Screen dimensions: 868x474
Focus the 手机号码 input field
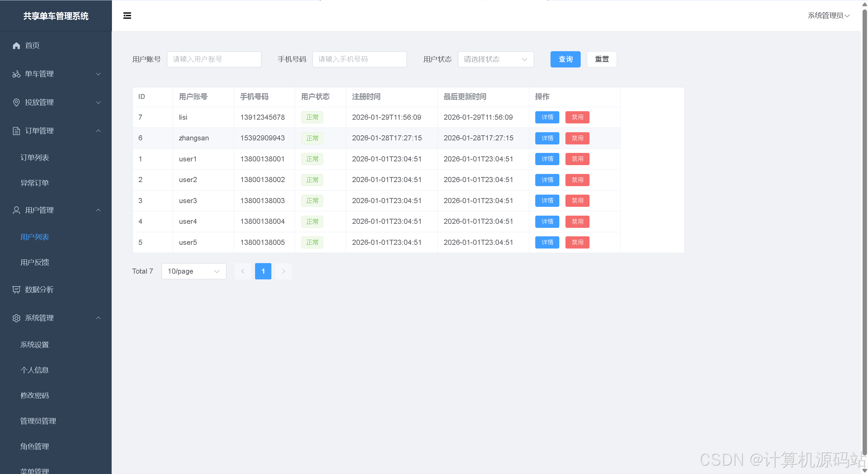coord(359,59)
